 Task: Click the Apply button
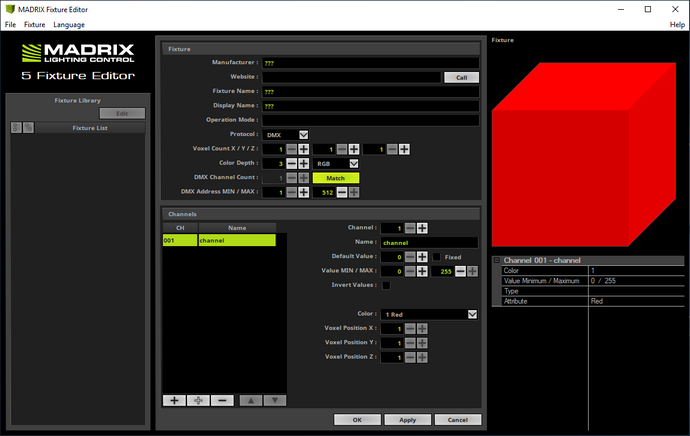407,420
